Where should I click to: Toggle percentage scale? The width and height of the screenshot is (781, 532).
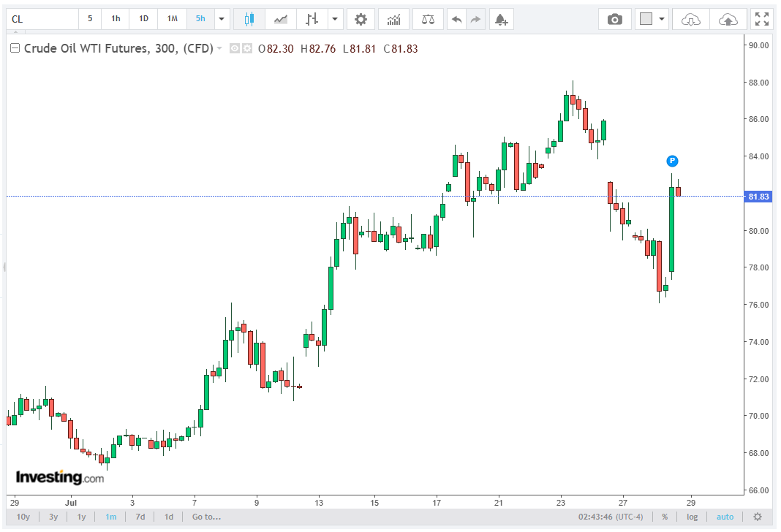pyautogui.click(x=665, y=517)
